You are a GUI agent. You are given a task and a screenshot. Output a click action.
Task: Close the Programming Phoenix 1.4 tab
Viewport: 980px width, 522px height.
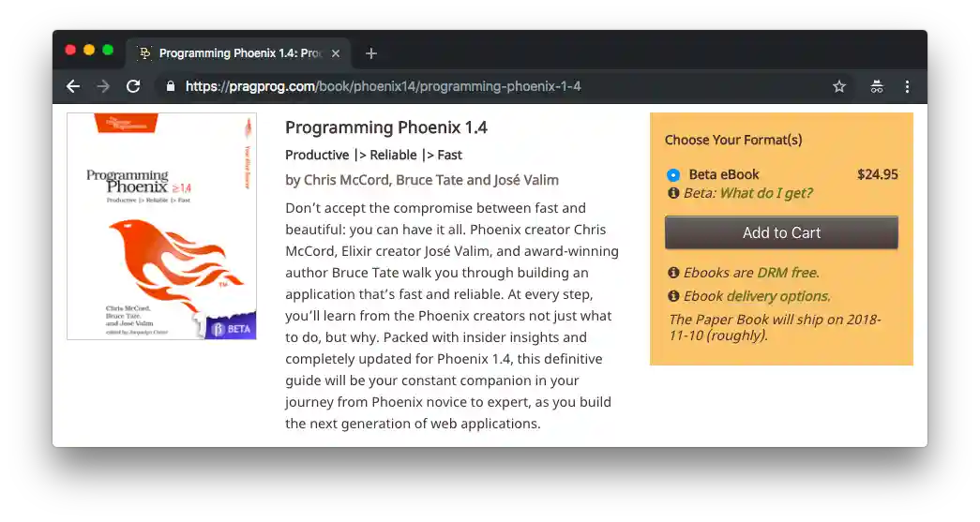click(336, 53)
